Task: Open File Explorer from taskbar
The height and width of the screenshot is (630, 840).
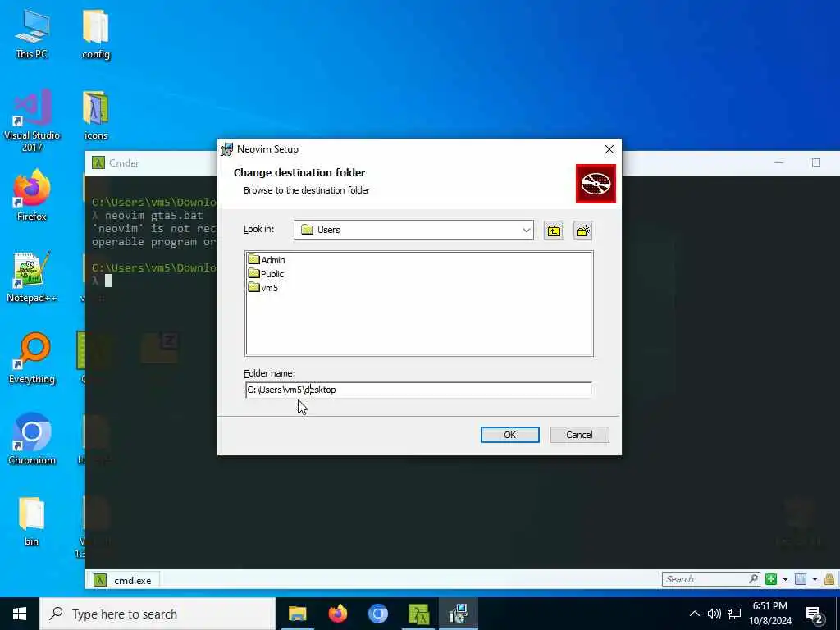Action: [x=297, y=614]
